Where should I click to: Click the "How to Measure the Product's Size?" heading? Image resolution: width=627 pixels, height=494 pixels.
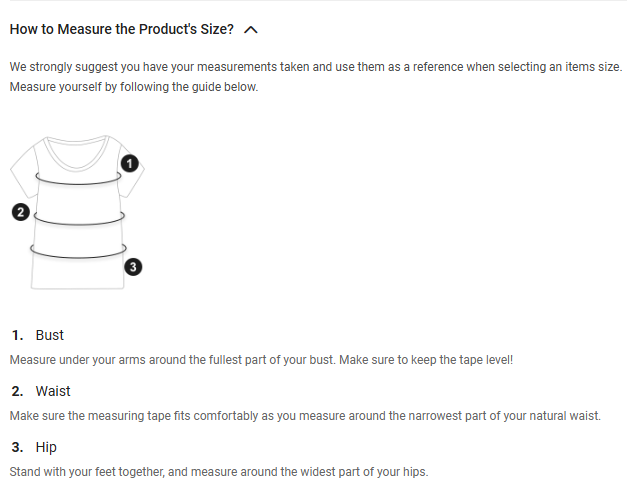coord(121,29)
